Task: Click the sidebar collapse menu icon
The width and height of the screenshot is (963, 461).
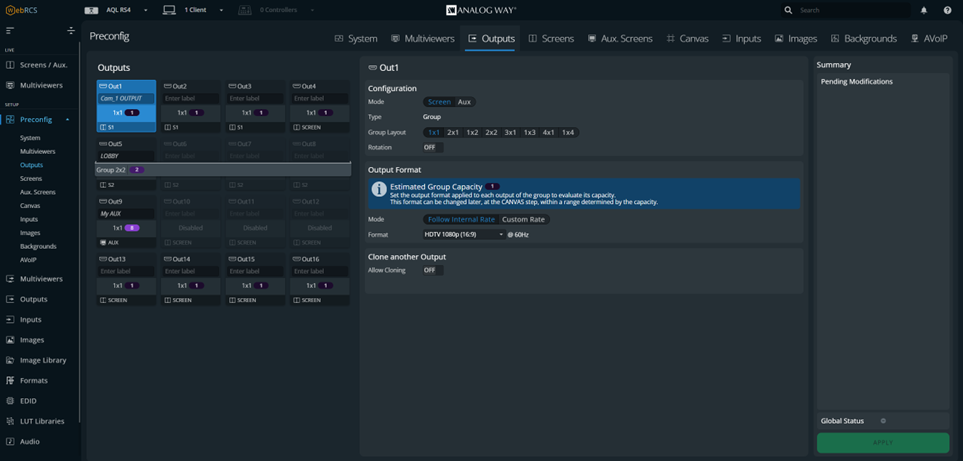Action: [10, 31]
